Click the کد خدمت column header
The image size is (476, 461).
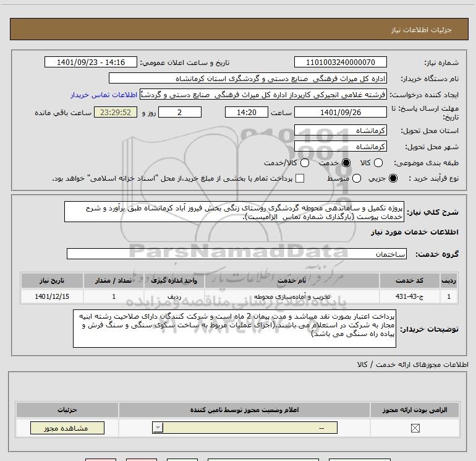409,280
